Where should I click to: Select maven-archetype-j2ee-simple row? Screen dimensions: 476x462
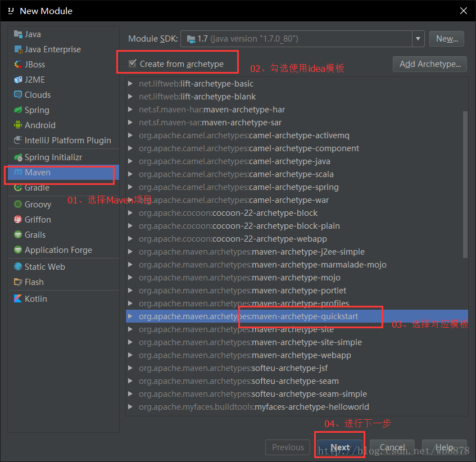297,252
